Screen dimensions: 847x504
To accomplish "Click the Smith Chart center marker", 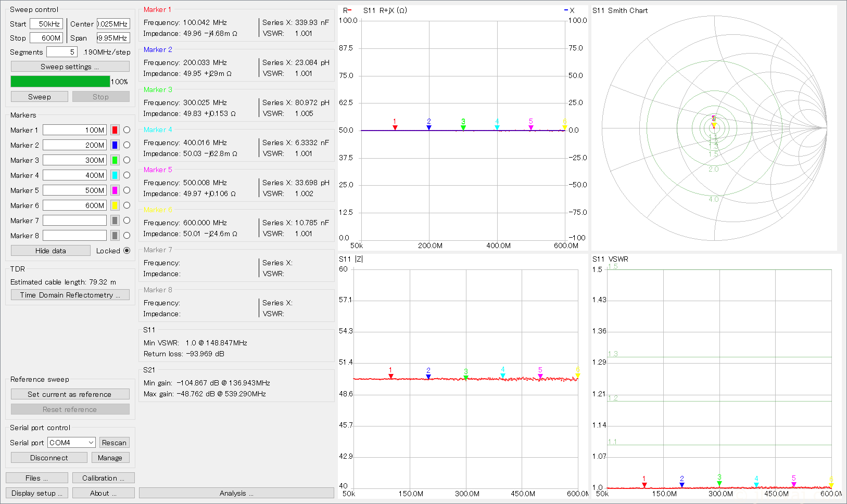I will 714,124.
